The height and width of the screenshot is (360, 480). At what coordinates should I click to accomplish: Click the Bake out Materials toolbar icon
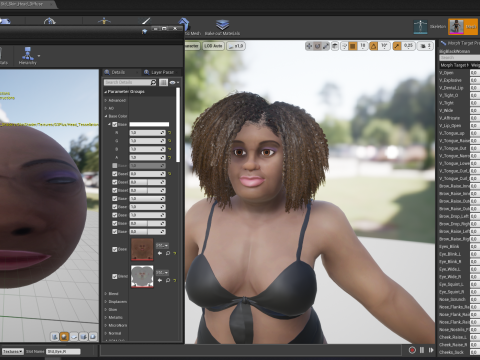click(x=222, y=27)
